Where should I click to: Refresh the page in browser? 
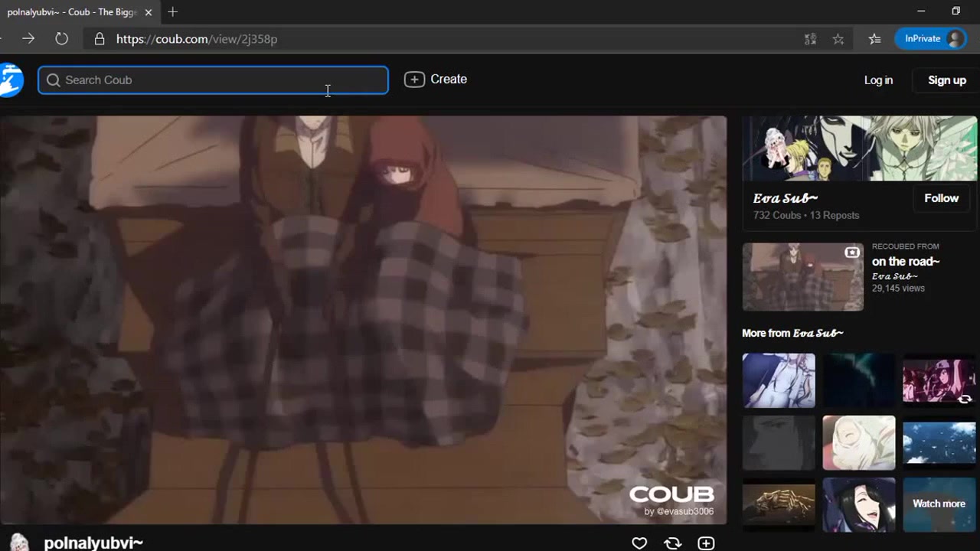[x=62, y=39]
